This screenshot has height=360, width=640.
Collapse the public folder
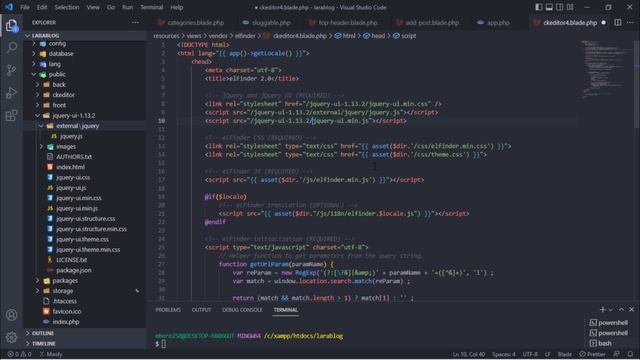[x=57, y=74]
